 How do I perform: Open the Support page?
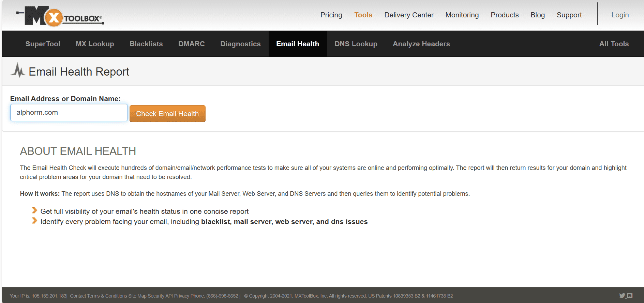click(x=569, y=15)
